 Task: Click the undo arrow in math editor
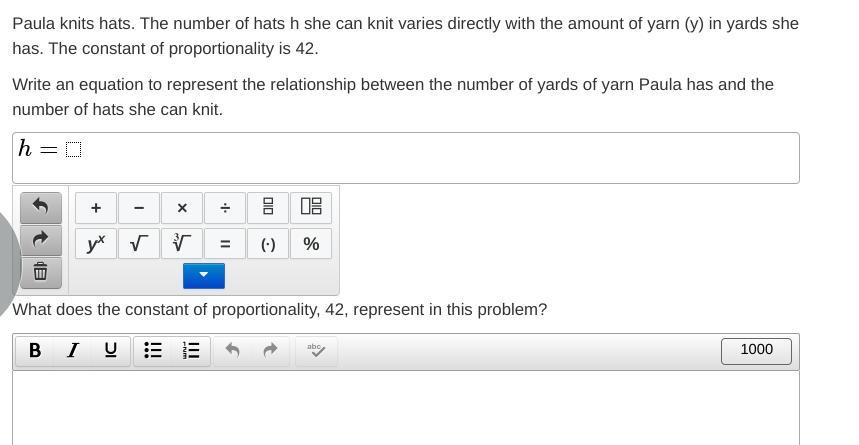coord(41,206)
